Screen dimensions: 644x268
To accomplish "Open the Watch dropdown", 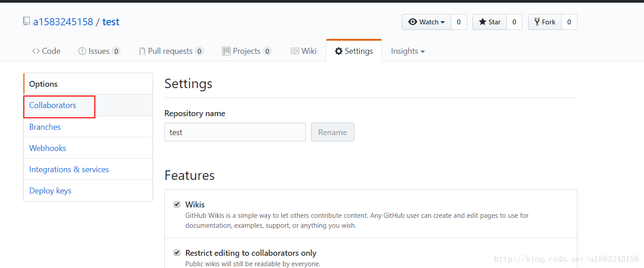I will (426, 22).
